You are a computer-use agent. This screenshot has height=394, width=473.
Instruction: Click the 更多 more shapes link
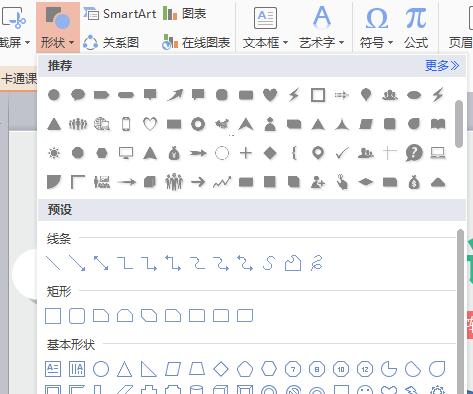(442, 66)
